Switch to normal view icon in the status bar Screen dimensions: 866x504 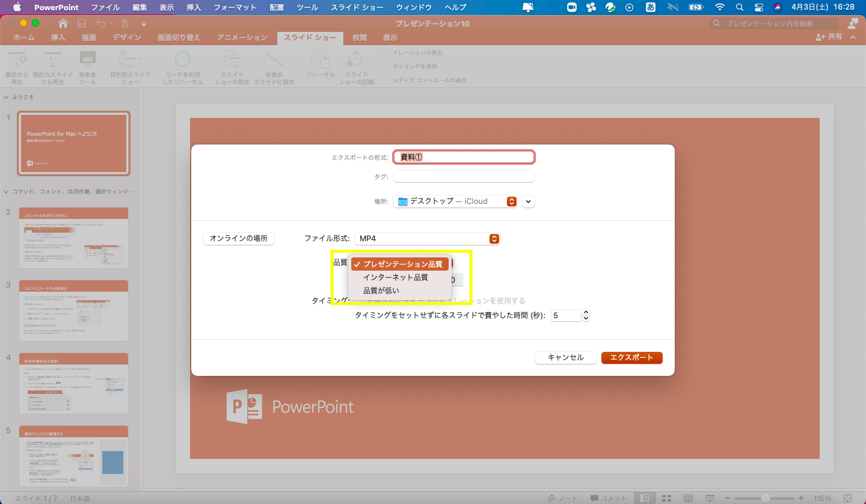tap(645, 499)
